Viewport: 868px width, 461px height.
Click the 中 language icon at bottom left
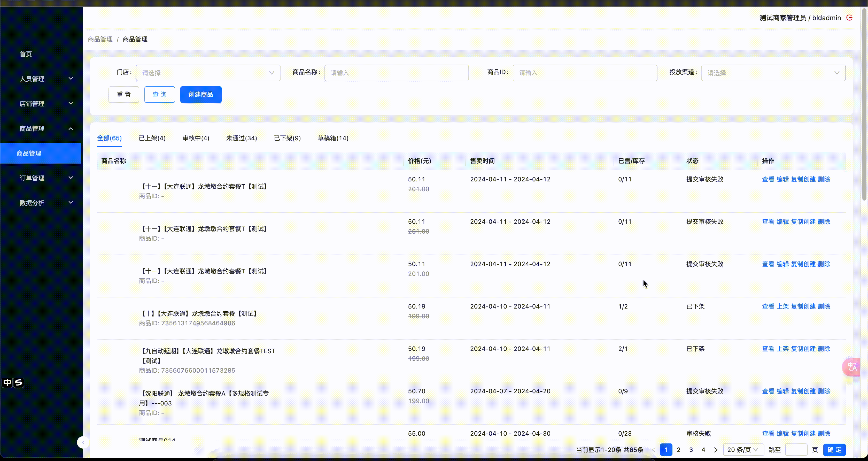7,382
